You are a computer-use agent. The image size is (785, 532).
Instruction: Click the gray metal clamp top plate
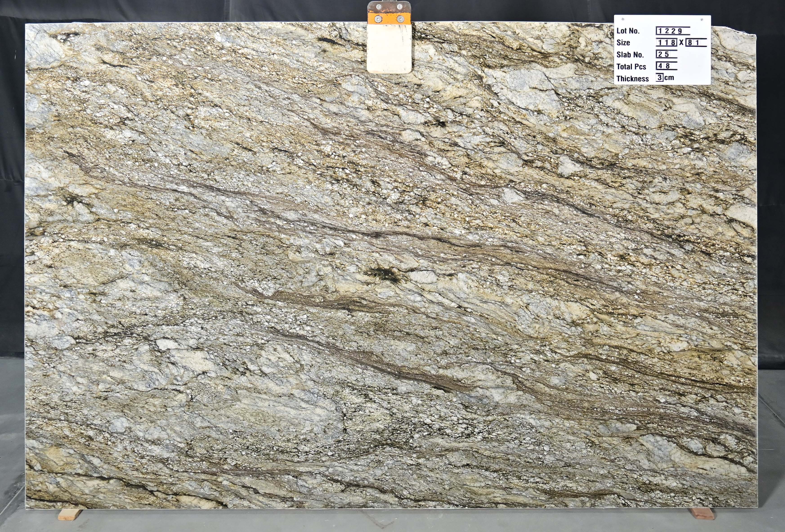[389, 7]
